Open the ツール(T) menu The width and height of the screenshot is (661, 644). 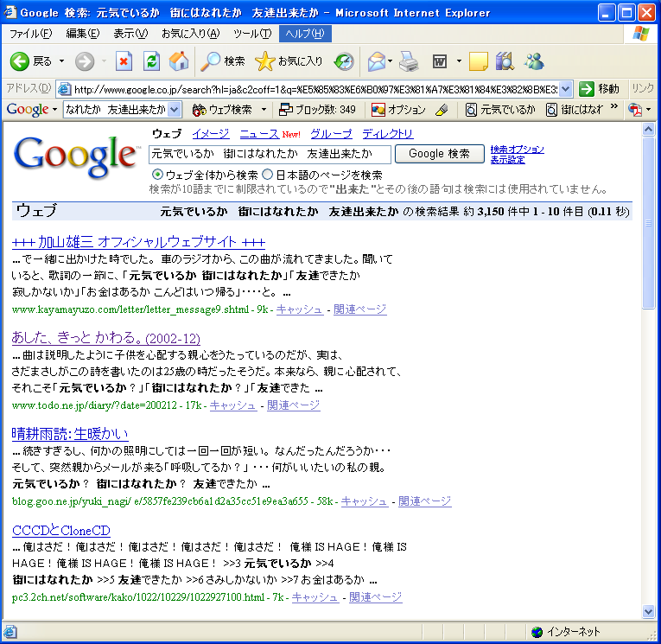252,34
